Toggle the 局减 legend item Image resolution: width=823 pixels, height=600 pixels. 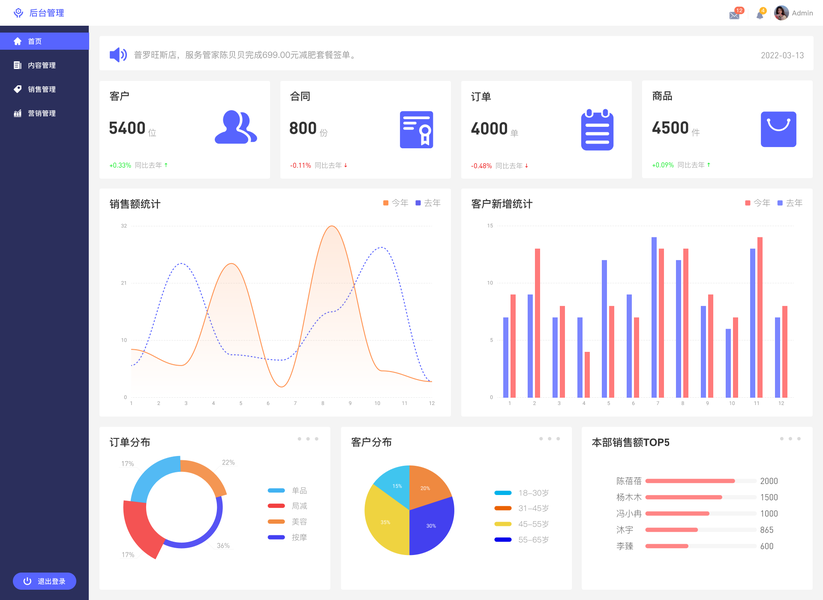click(x=288, y=506)
